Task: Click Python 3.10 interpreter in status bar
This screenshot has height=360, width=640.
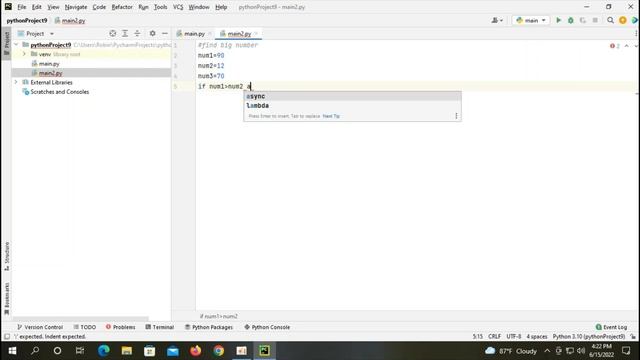Action: tap(589, 337)
